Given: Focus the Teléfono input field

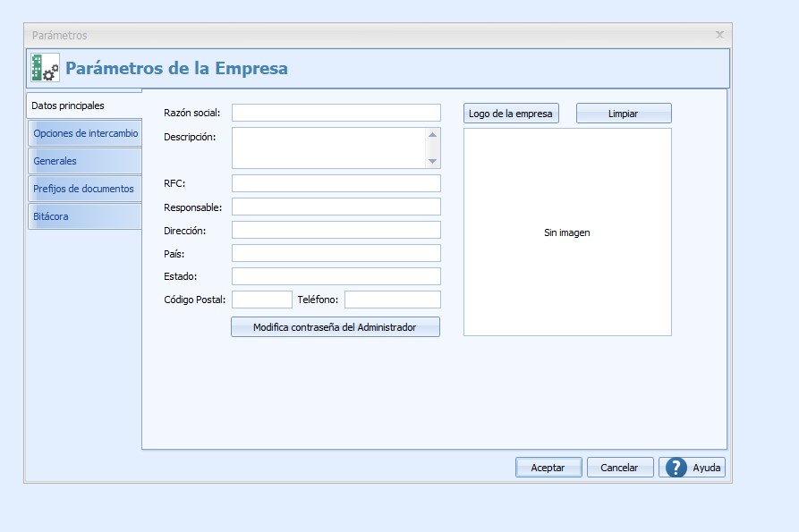Looking at the screenshot, I should click(x=393, y=300).
